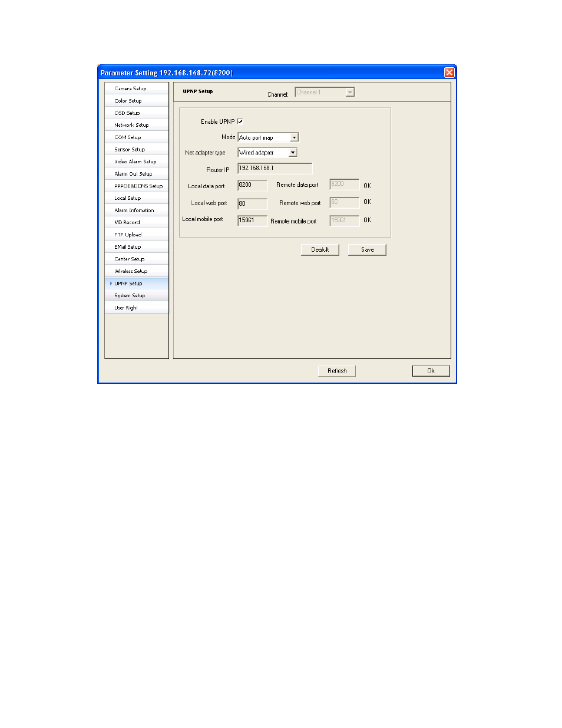Select OSD Setup in sidebar
562x728 pixels.
[137, 113]
